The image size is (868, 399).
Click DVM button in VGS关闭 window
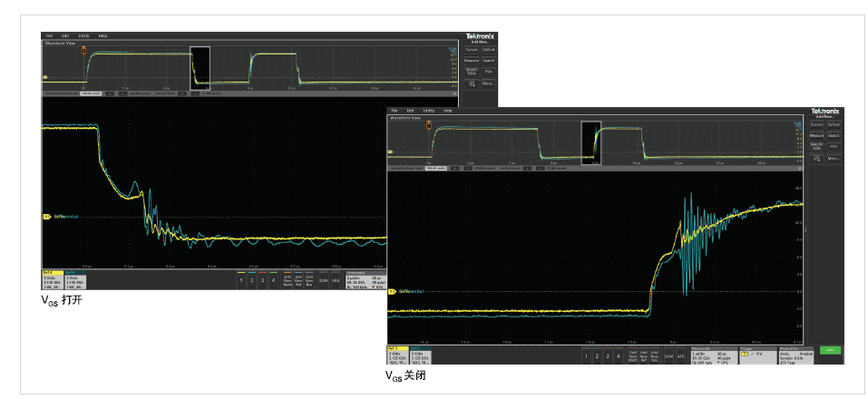pos(668,355)
